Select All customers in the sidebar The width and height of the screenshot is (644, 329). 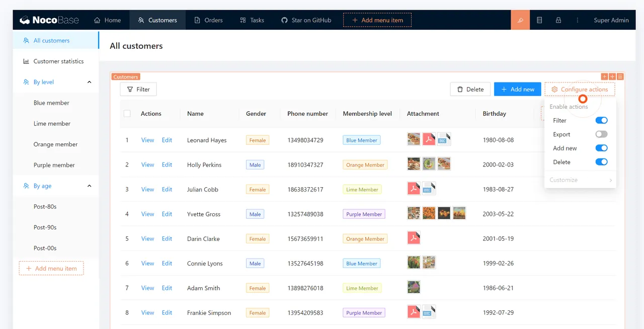coord(56,40)
